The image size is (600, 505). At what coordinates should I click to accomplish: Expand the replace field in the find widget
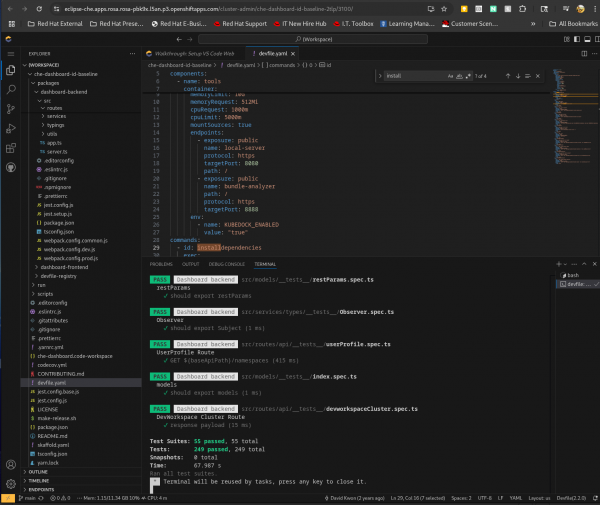click(380, 76)
